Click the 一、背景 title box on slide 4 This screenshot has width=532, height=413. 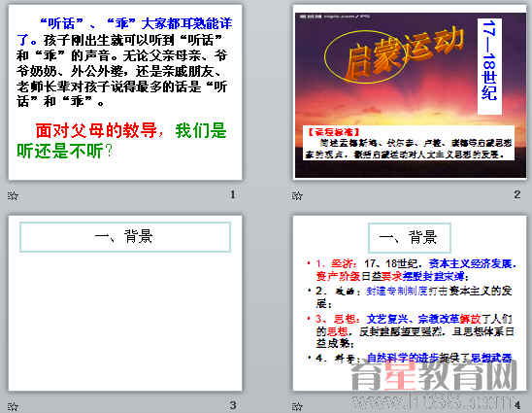pos(410,237)
